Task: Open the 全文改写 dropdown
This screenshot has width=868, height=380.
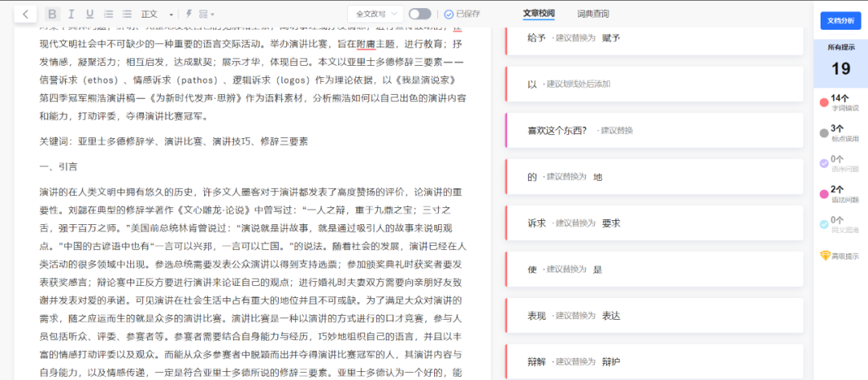Action: 375,14
